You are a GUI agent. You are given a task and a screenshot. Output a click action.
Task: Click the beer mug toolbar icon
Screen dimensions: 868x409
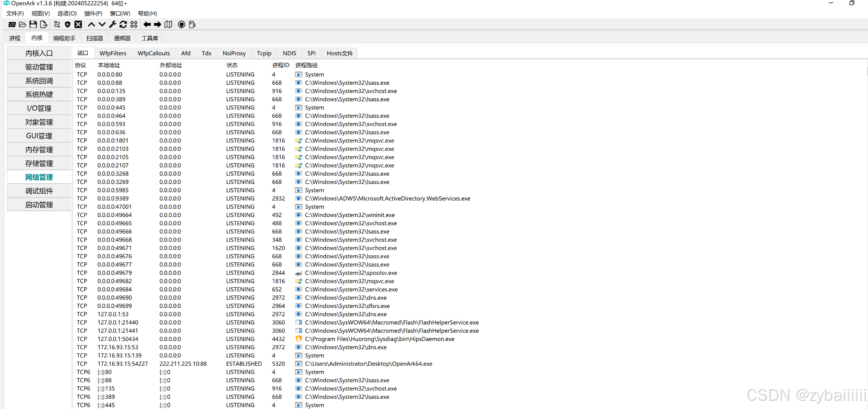point(192,24)
